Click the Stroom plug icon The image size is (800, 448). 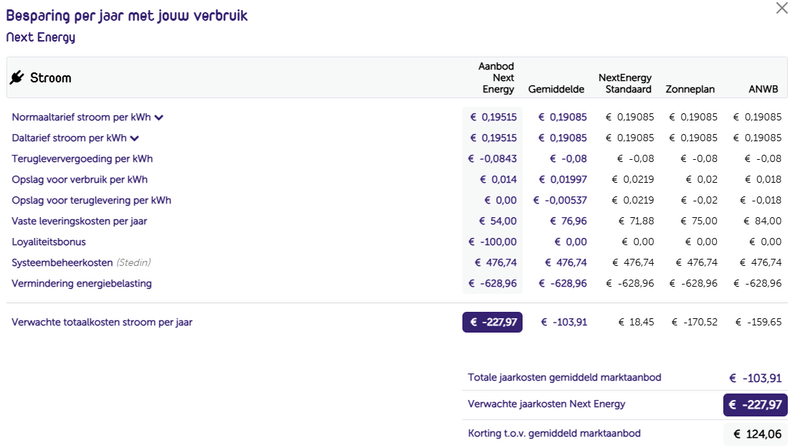17,78
